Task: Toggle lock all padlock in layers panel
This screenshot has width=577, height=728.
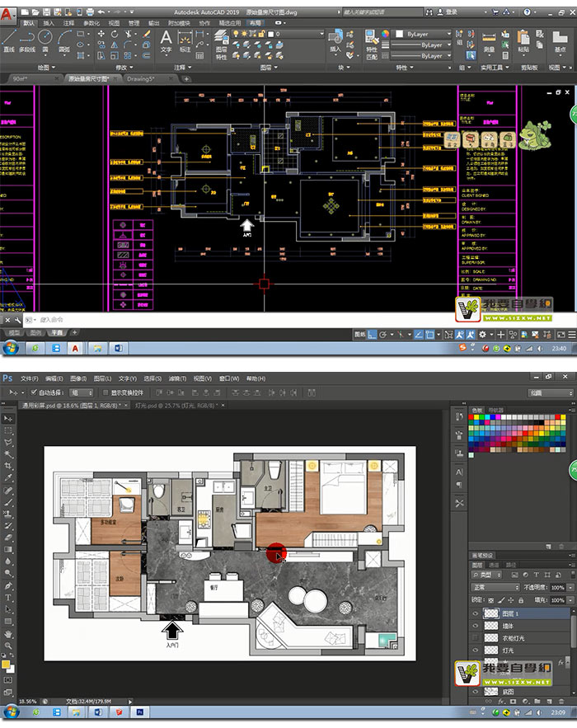Action: (520, 600)
